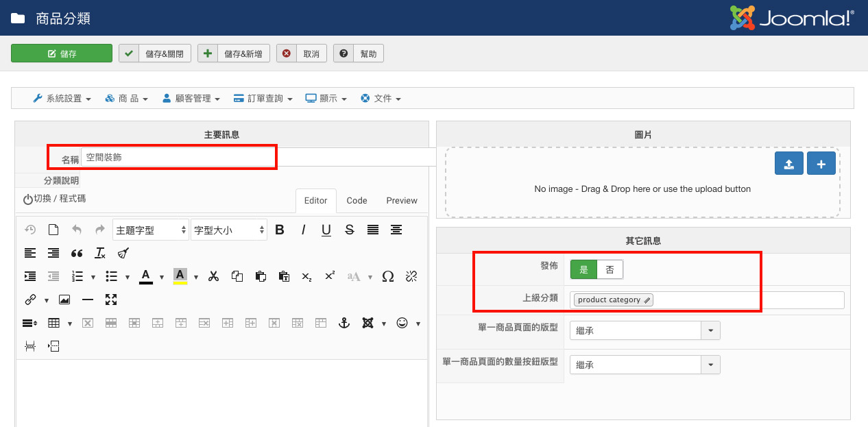
Task: Click the 儲存&關閉 button
Action: point(154,53)
